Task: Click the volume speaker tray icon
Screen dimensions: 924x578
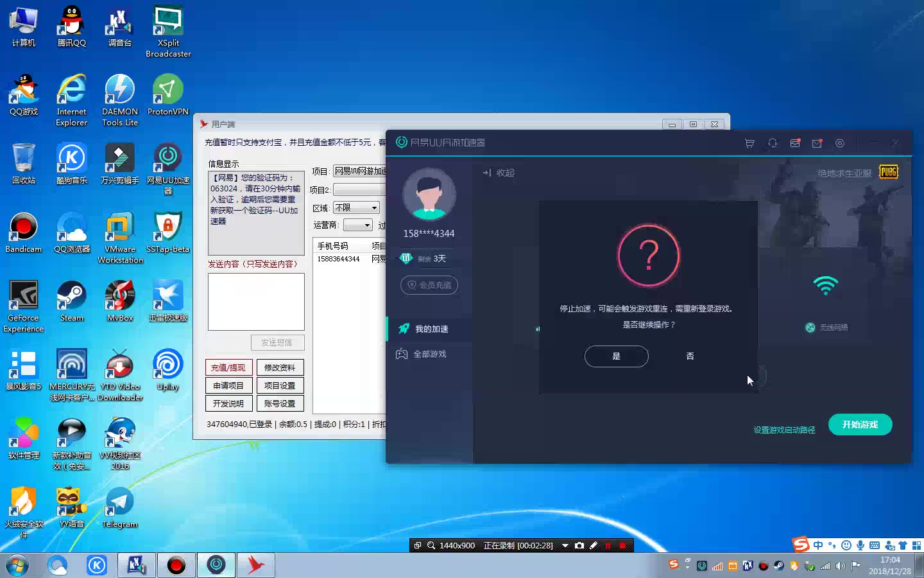Action: pos(840,566)
